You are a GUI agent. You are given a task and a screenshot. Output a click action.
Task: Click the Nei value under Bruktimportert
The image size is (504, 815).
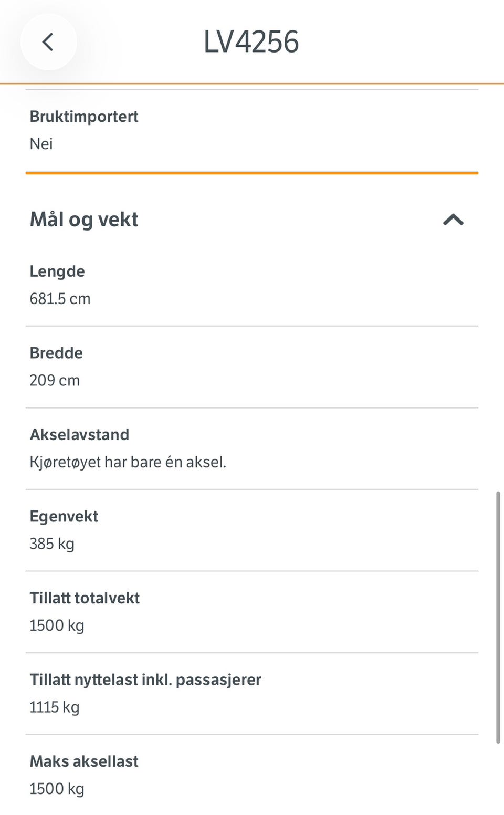click(x=41, y=144)
